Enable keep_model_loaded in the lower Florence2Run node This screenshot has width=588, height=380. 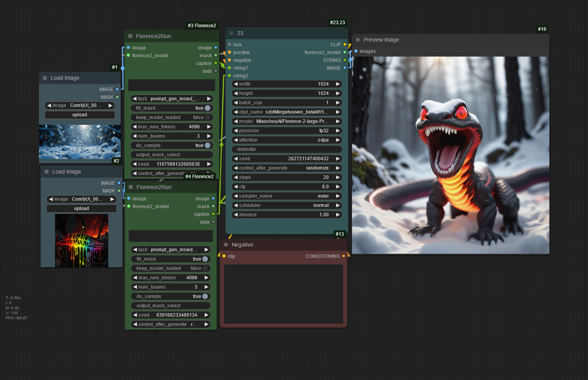[205, 268]
